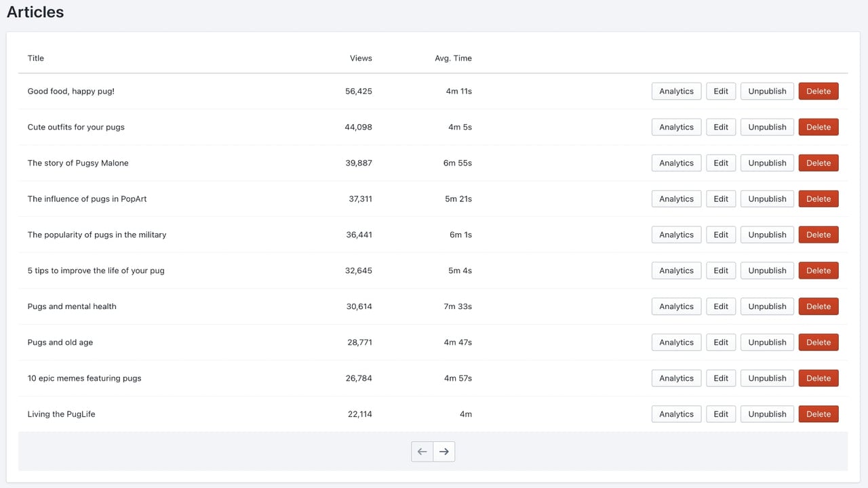Edit 'Pugs and old age'
Viewport: 868px width, 488px height.
[x=721, y=343]
